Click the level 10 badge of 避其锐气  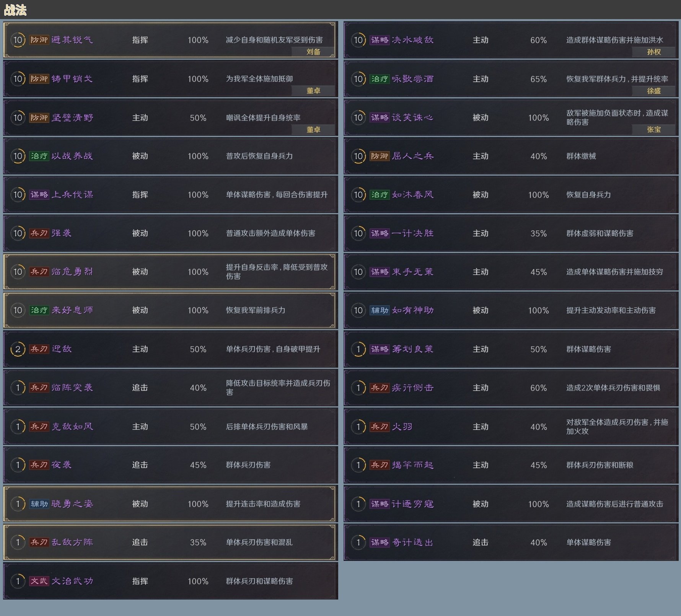point(18,40)
